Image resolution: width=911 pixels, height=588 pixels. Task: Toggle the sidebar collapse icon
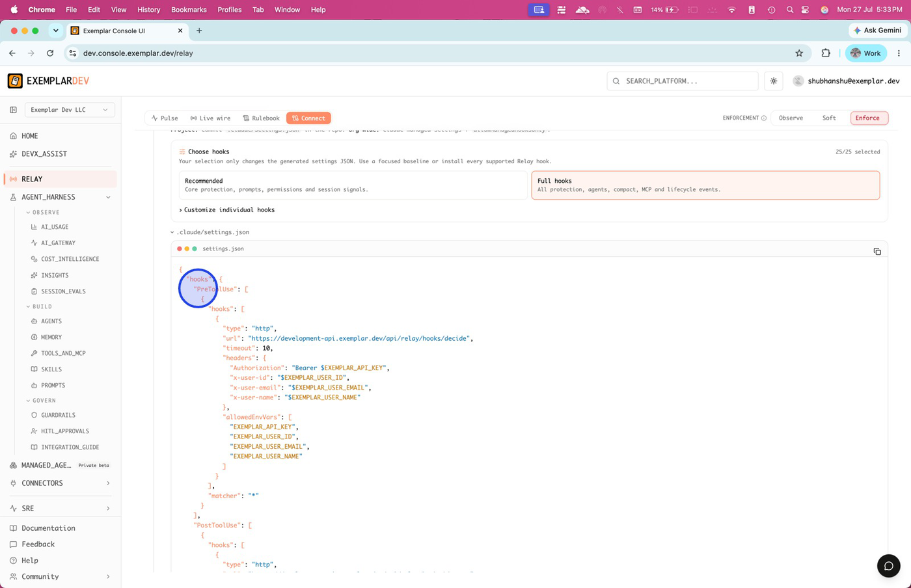point(13,110)
